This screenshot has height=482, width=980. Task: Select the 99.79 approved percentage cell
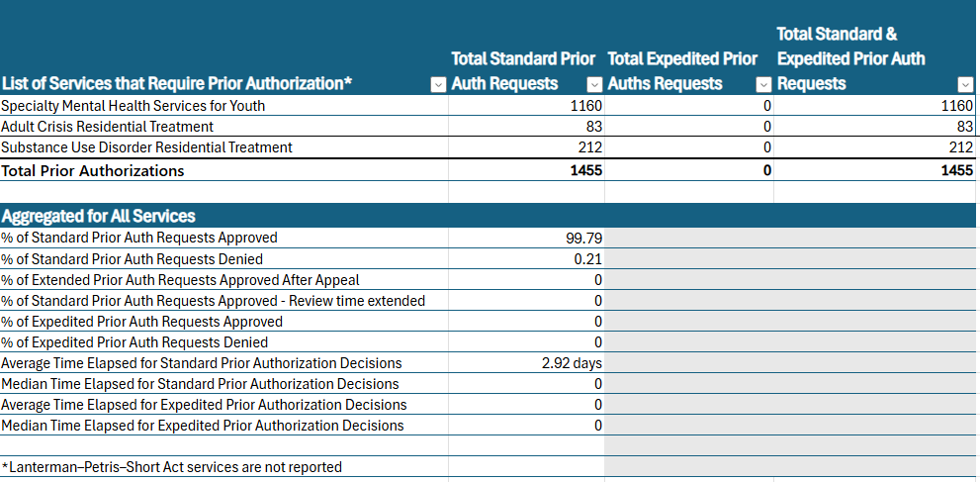[x=526, y=239]
